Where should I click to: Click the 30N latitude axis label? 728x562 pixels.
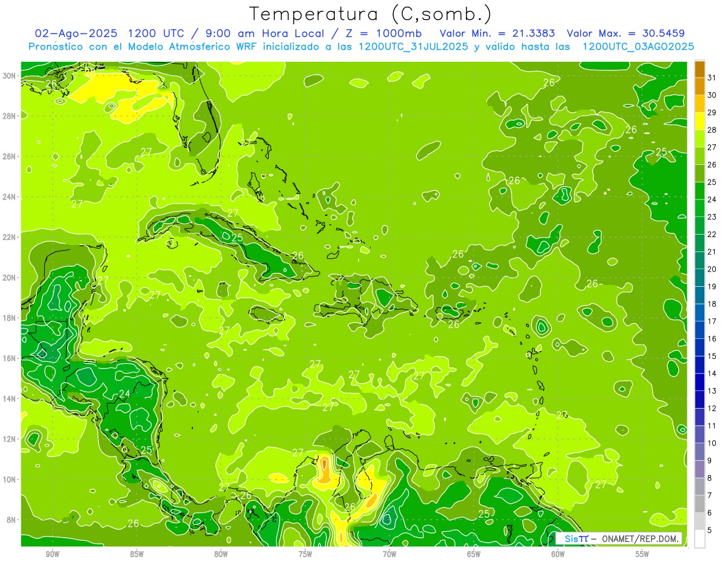click(8, 76)
